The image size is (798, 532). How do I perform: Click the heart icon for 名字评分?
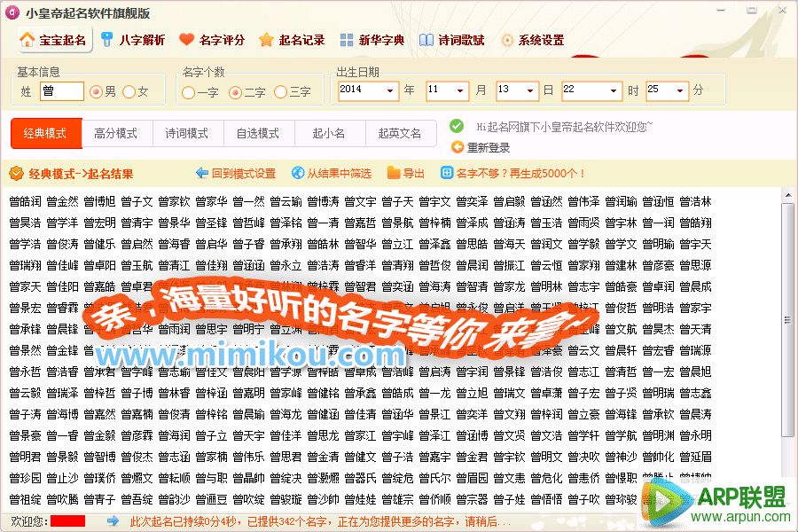click(187, 40)
